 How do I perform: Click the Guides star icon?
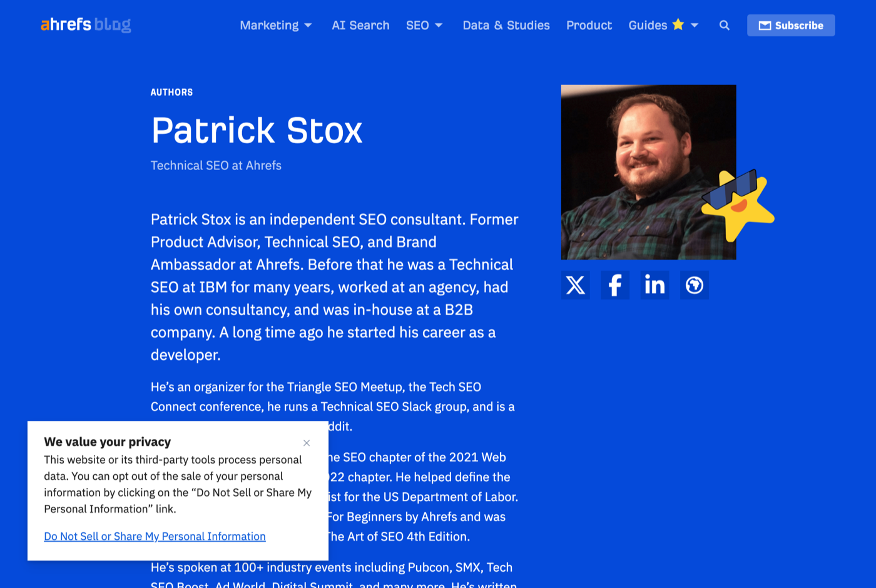[x=678, y=24]
